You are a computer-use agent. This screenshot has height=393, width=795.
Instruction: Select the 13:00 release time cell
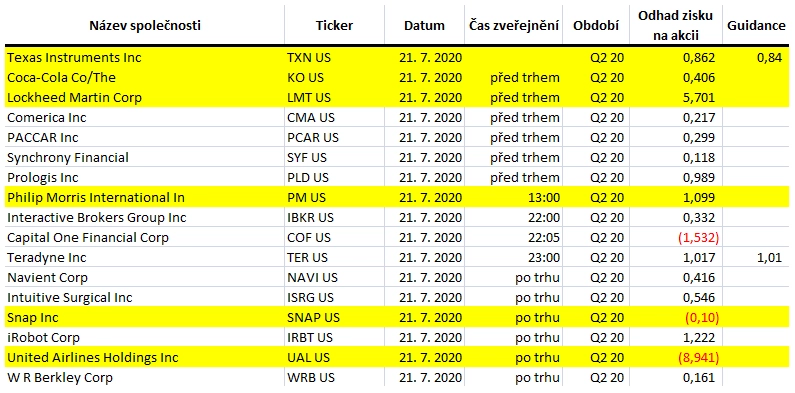pos(513,197)
